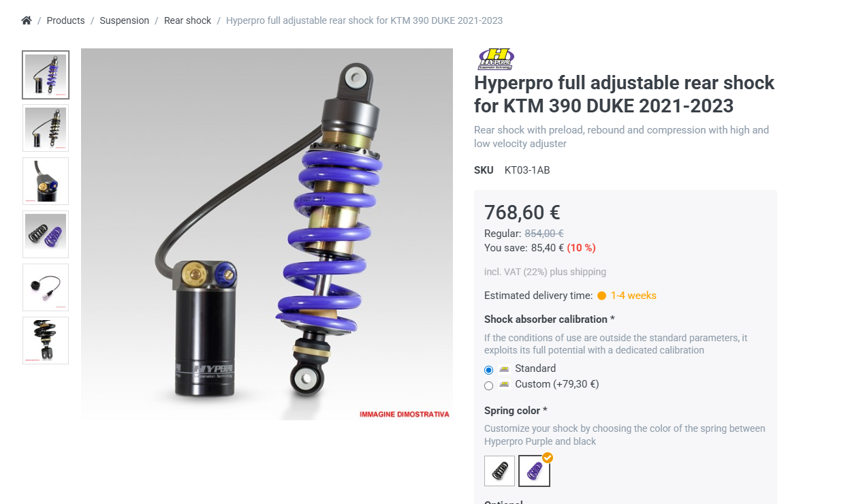The height and width of the screenshot is (504, 865).
Task: Show first thumbnail with purple spring shock
Action: tap(46, 75)
